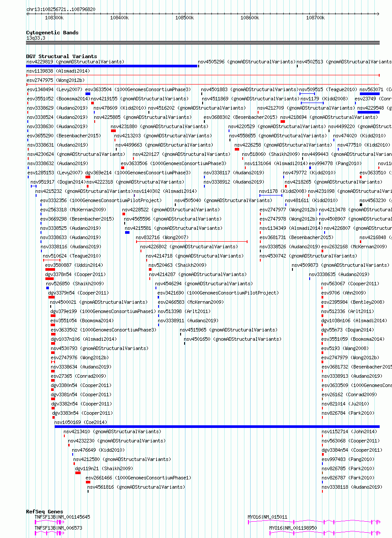Click the nsv4229819 blue variant bar
This screenshot has height=538, width=392.
click(112, 66)
